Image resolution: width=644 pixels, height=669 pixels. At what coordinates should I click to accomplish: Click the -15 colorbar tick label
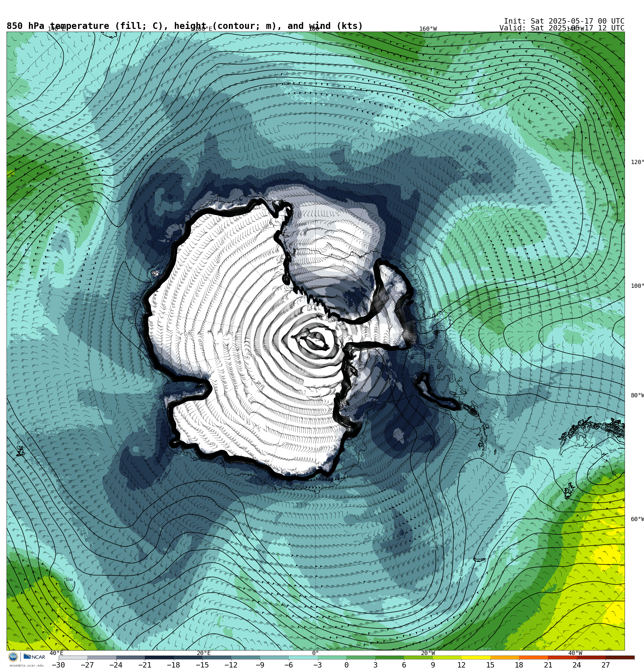pyautogui.click(x=202, y=665)
